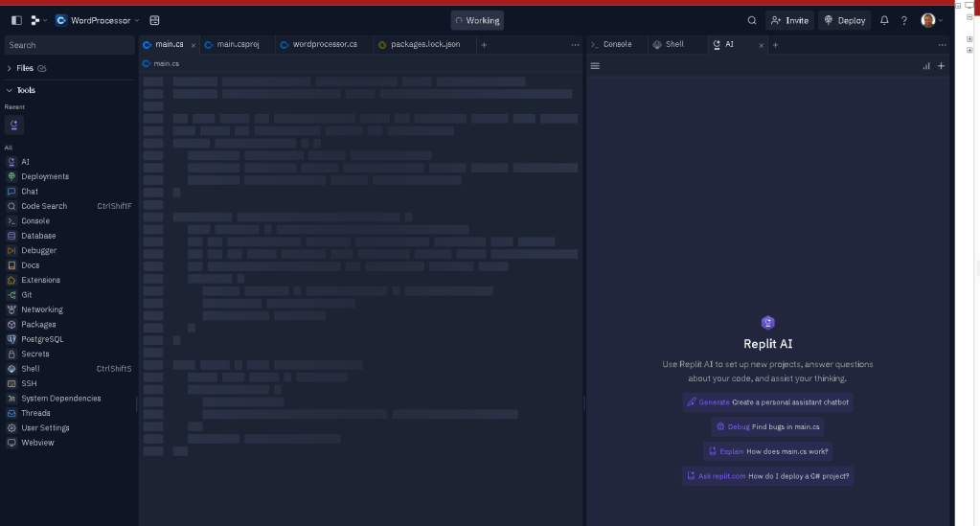Image resolution: width=980 pixels, height=526 pixels.
Task: Close the AI tab
Action: click(x=762, y=45)
